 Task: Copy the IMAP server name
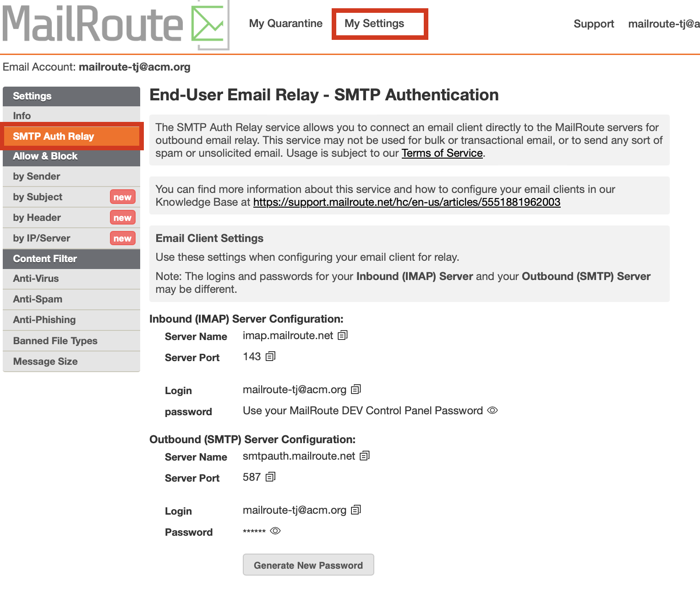(343, 335)
